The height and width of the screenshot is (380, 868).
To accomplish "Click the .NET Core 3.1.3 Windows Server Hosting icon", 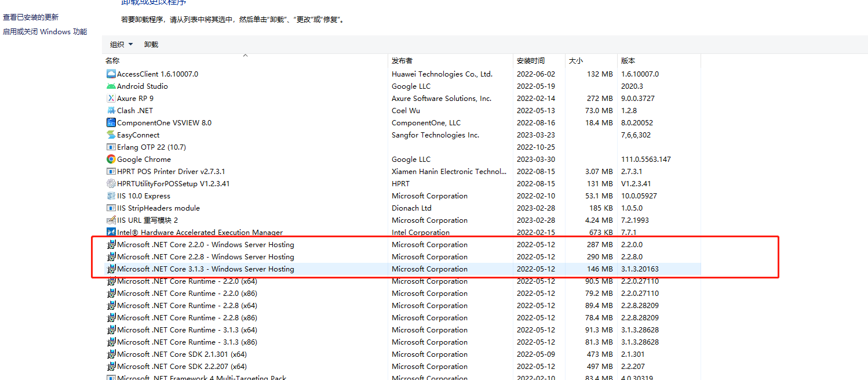I will click(x=111, y=269).
